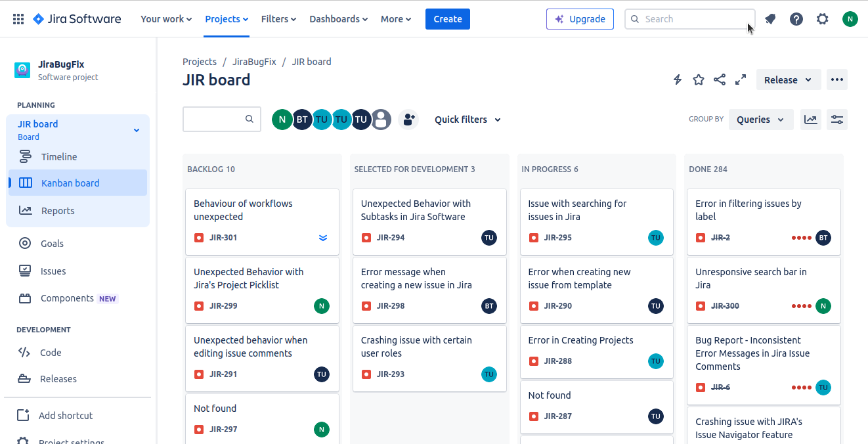Open Components in the sidebar
Screen dimensions: 868x444
pos(77,298)
